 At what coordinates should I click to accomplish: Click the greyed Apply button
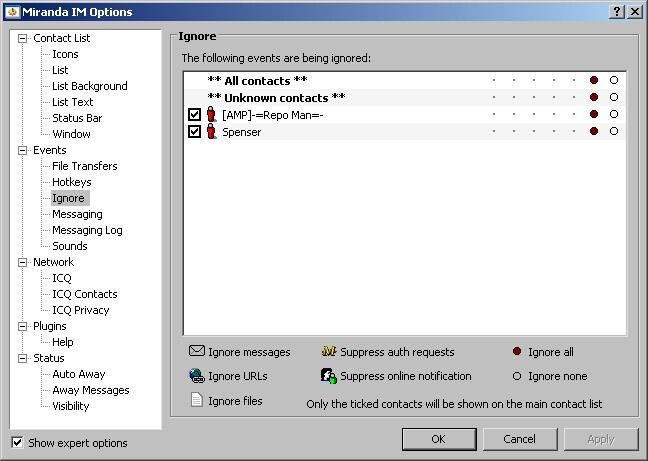(601, 439)
